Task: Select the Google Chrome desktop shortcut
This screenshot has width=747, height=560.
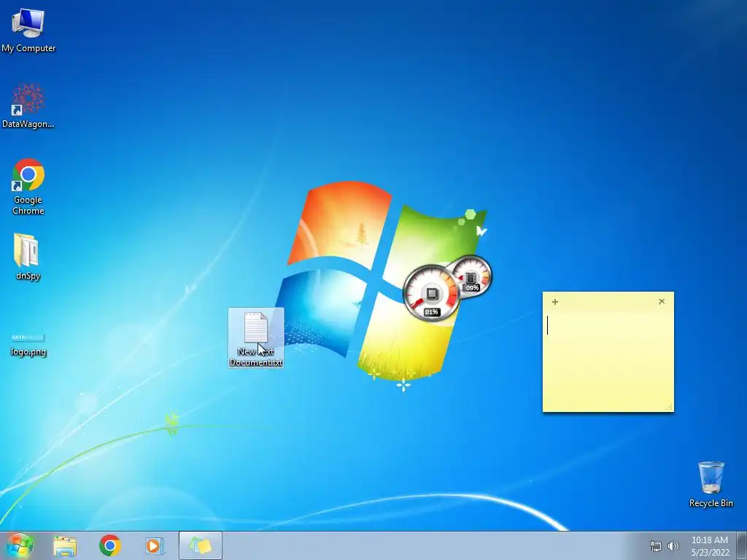Action: click(28, 186)
